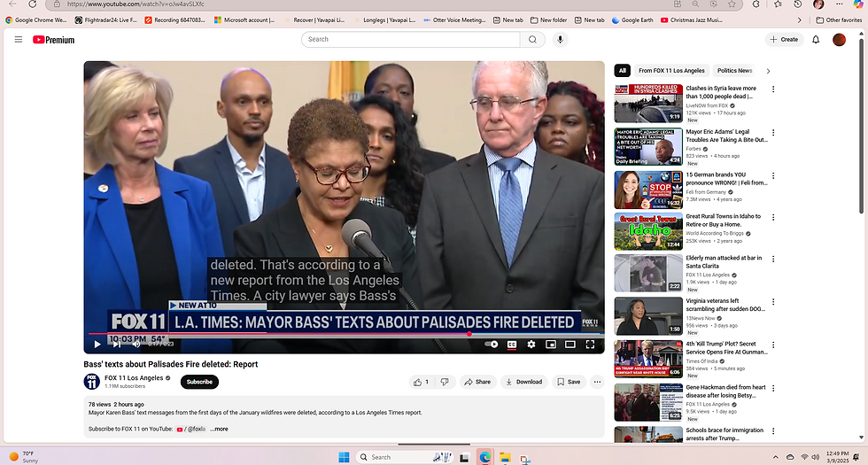Save video to playlist
Viewport: 868px width, 465px height.
(x=569, y=382)
